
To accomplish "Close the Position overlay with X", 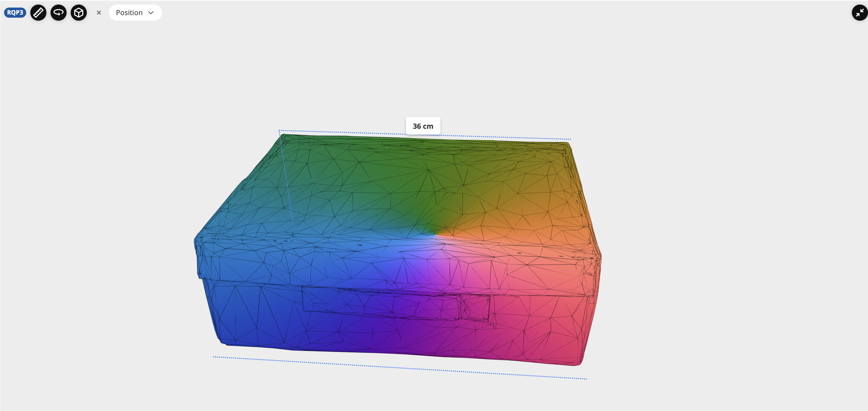I will 99,12.
